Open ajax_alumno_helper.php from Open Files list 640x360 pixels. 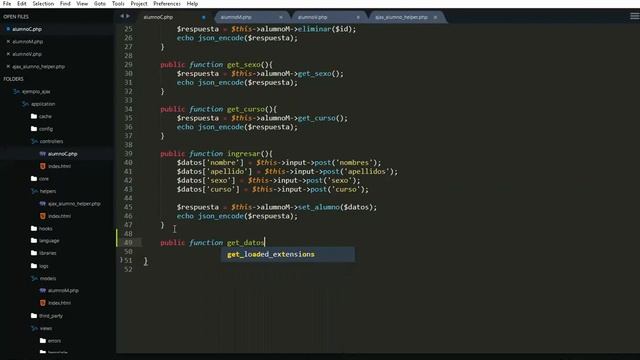38,66
